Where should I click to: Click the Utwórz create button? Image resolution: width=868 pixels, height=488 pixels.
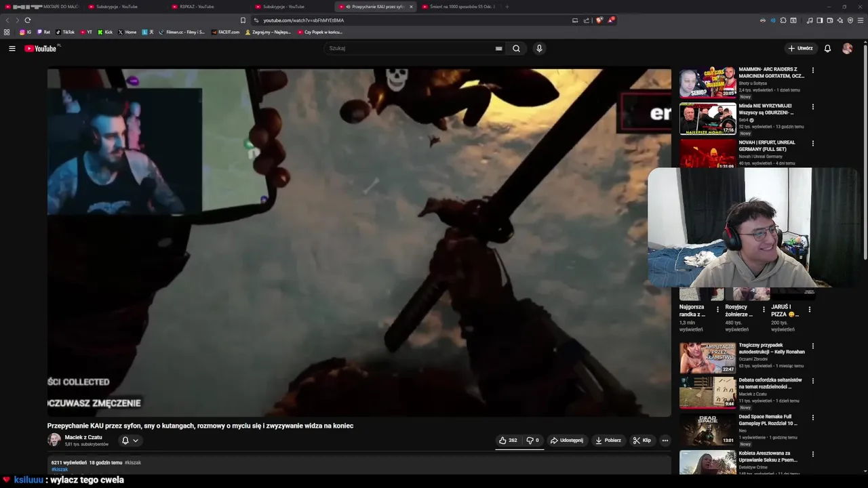[x=800, y=48]
